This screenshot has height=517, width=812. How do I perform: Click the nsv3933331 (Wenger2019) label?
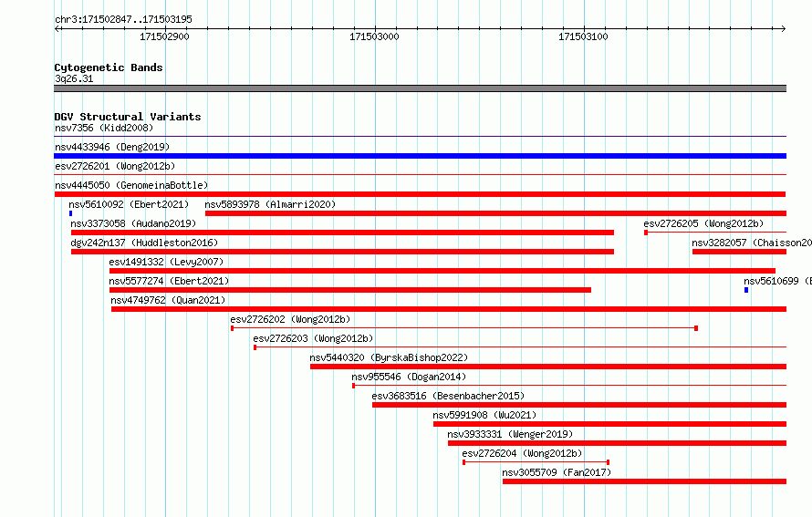(x=510, y=434)
